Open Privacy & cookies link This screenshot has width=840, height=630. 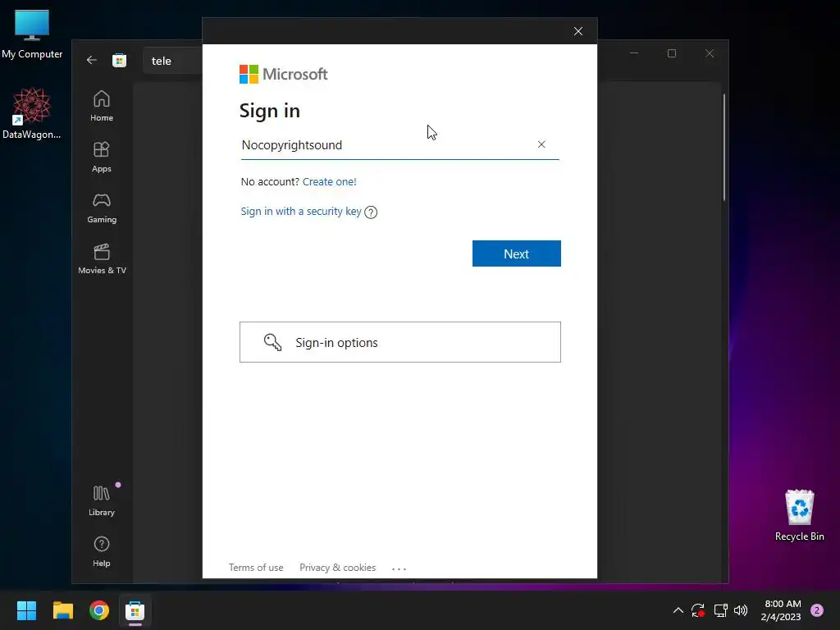pos(337,568)
